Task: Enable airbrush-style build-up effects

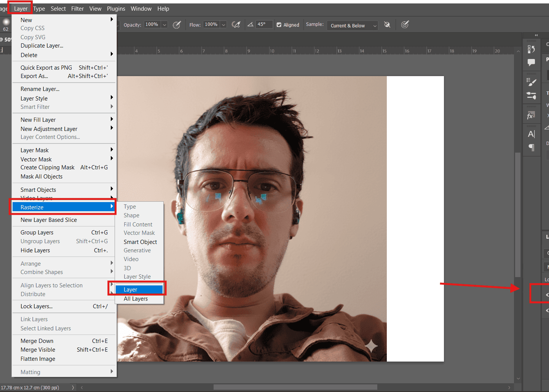Action: 236,25
